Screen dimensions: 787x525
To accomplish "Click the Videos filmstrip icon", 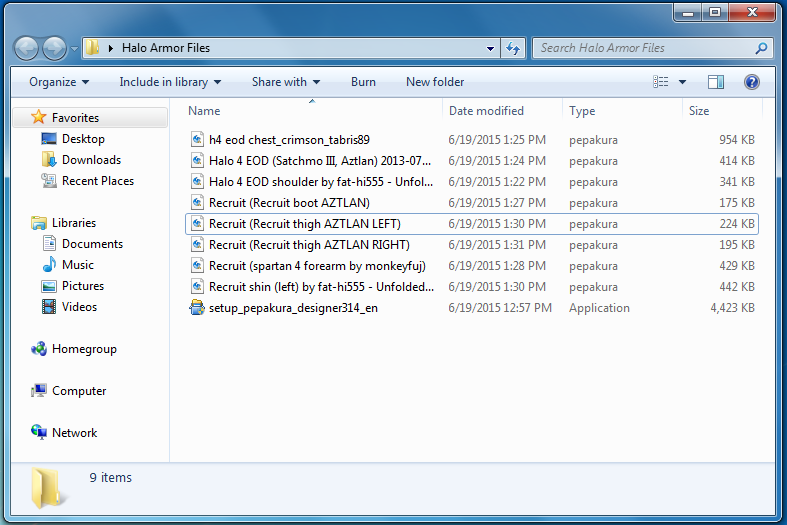I will pos(49,307).
